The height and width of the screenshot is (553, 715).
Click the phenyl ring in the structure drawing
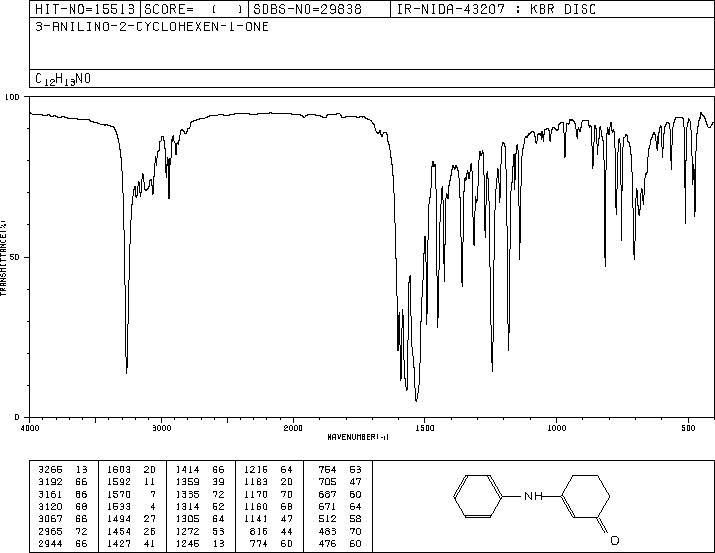pos(477,496)
